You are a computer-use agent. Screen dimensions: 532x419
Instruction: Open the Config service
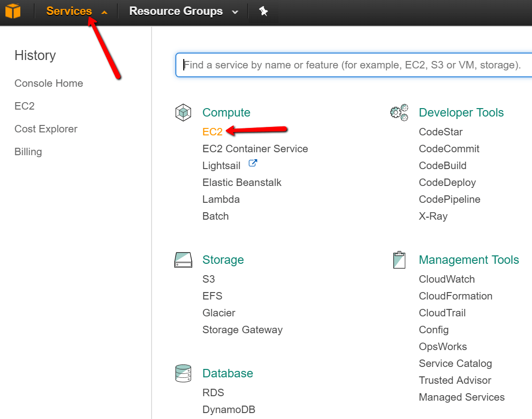coord(434,330)
